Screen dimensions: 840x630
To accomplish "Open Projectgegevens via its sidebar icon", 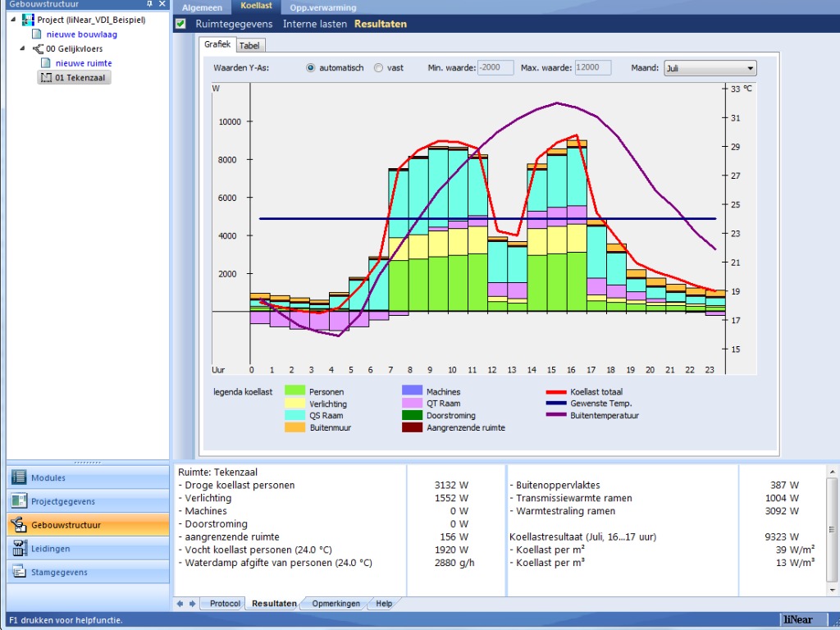I will (20, 501).
